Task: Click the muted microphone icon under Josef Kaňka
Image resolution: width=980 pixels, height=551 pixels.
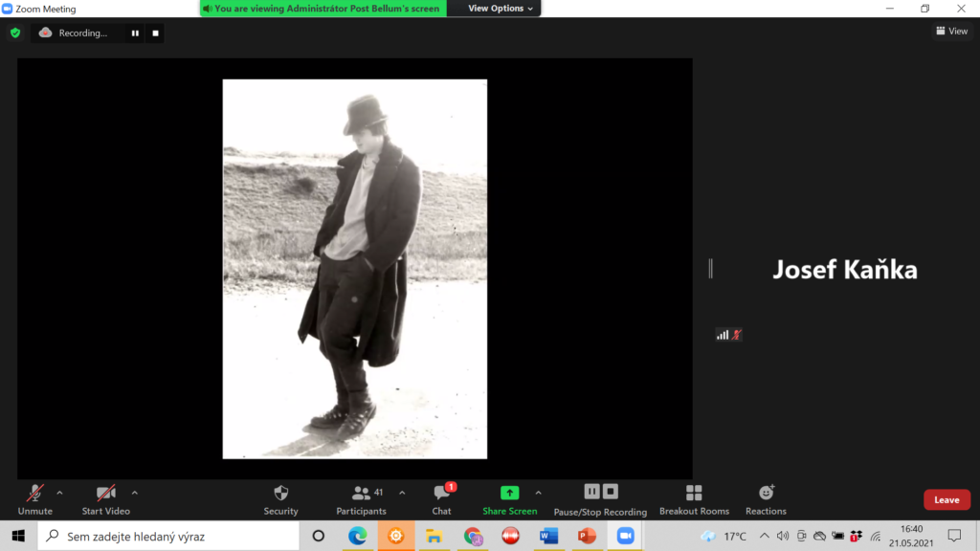Action: coord(737,335)
